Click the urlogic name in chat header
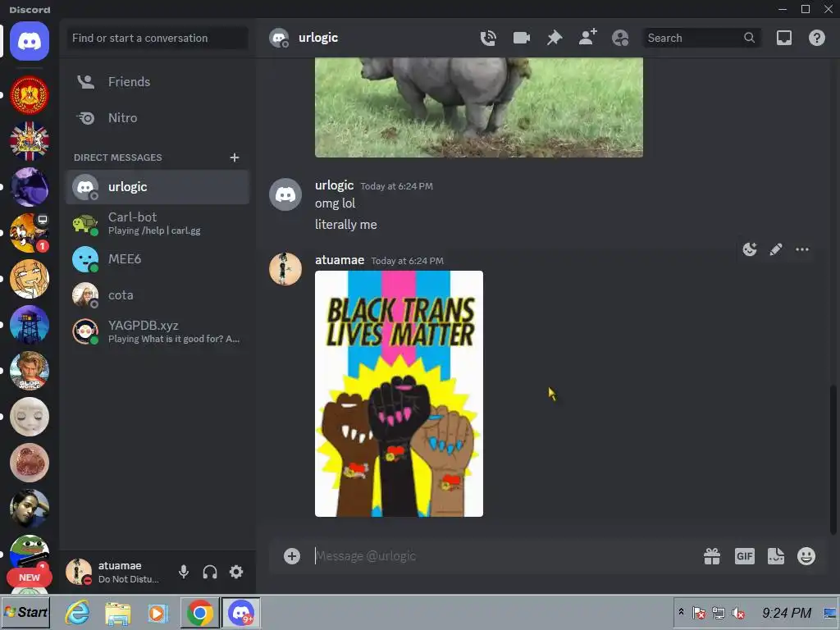This screenshot has width=840, height=630. (318, 38)
